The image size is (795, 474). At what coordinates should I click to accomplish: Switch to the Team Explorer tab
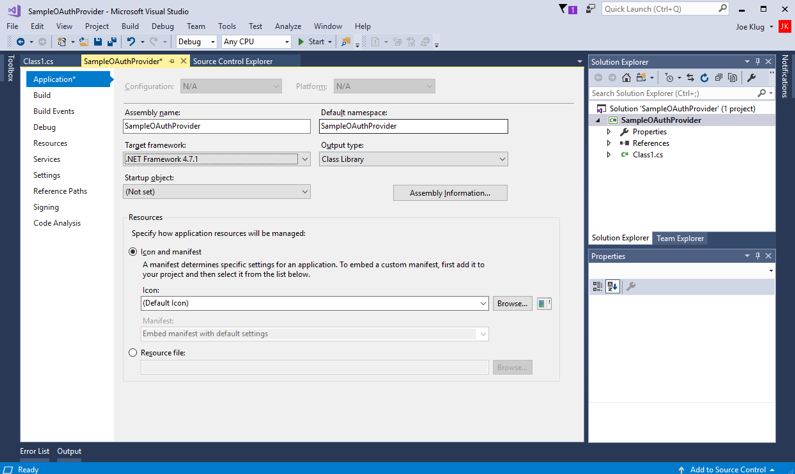[x=680, y=238]
